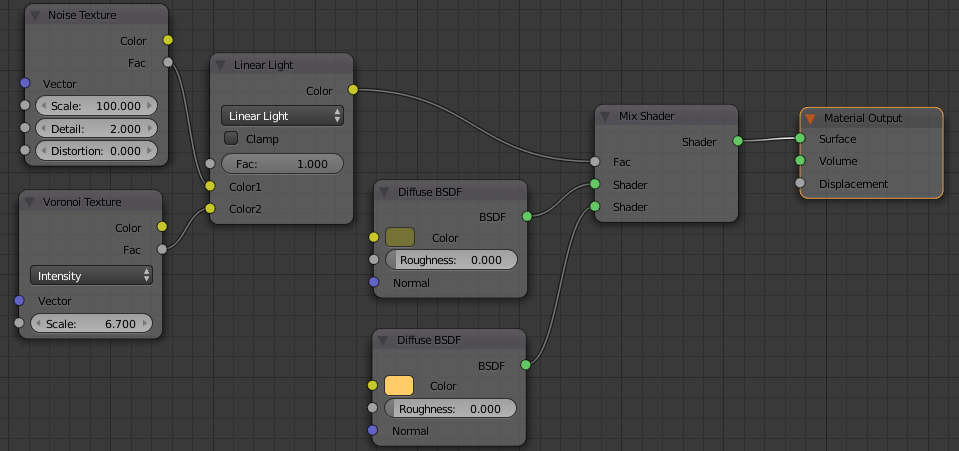This screenshot has width=959, height=451.
Task: Click Color input socket of olive Diffuse node
Action: pyautogui.click(x=374, y=237)
